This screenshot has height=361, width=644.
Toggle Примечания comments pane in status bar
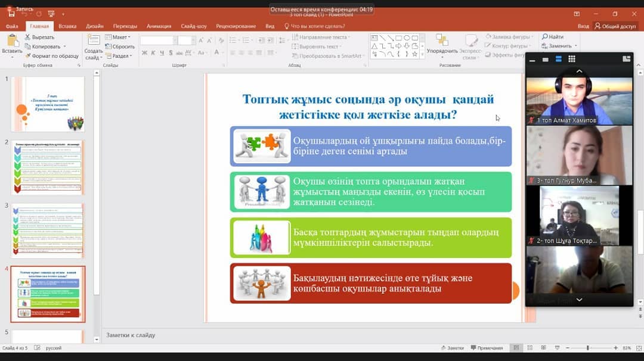coord(487,348)
